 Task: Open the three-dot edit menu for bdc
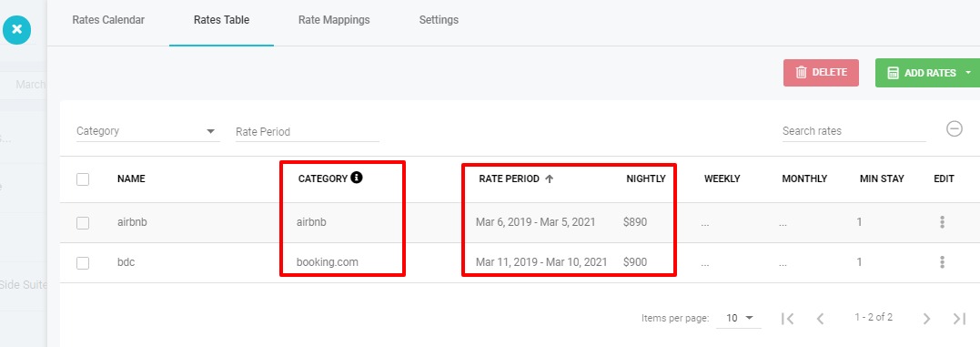point(942,262)
